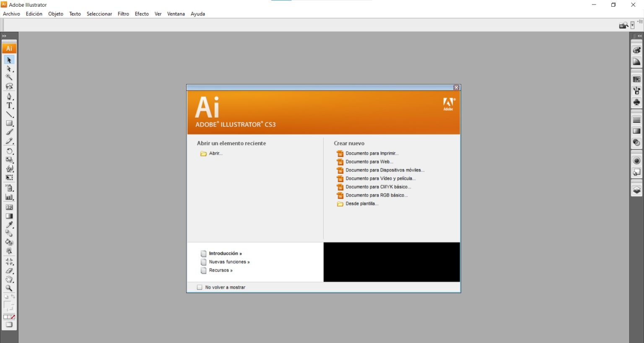This screenshot has width=644, height=343.
Task: Choose the Lasso tool
Action: click(9, 86)
